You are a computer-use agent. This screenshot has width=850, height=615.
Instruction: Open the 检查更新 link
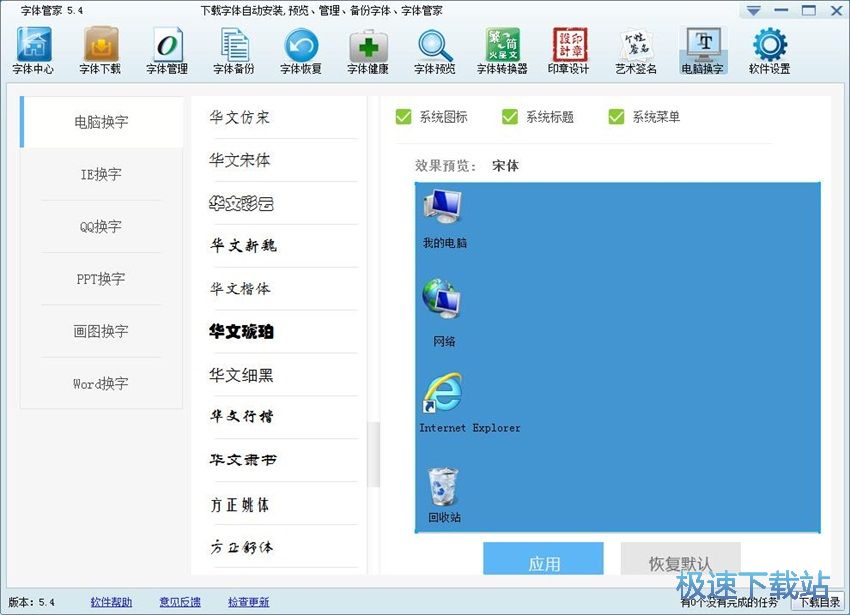point(249,602)
